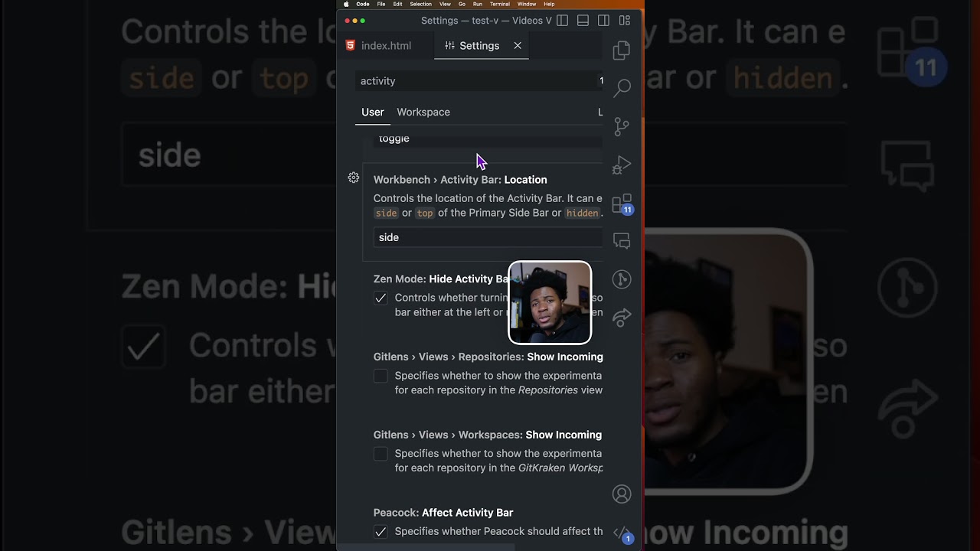Viewport: 980px width, 551px height.
Task: Open the Code menu in menu bar
Action: click(363, 4)
